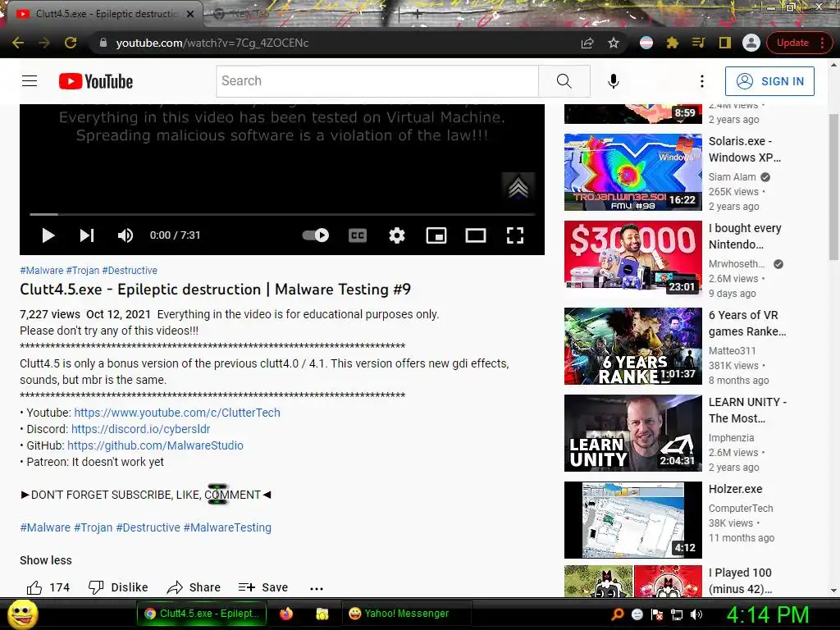Image resolution: width=840 pixels, height=630 pixels.
Task: Play the video
Action: (48, 235)
